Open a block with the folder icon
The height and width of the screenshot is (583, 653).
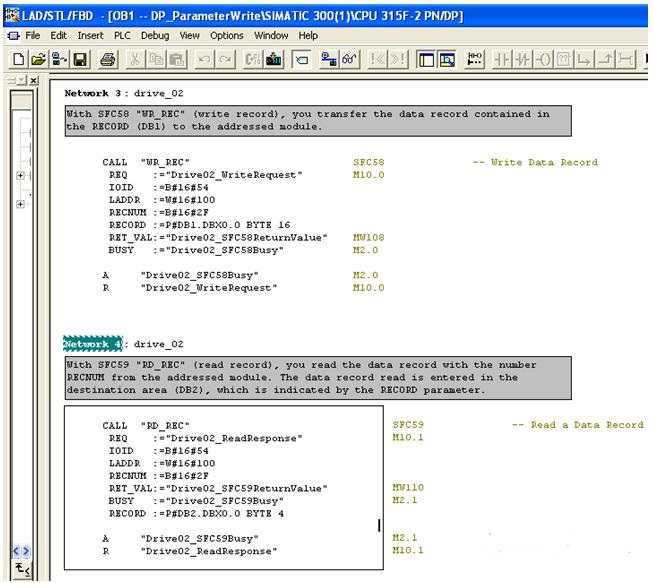pos(38,60)
